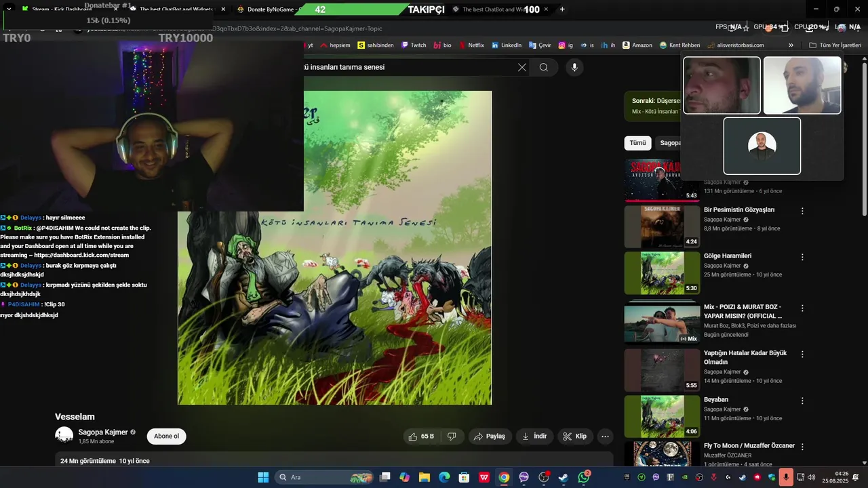868x488 pixels.
Task: Download the video with İndir
Action: click(534, 436)
